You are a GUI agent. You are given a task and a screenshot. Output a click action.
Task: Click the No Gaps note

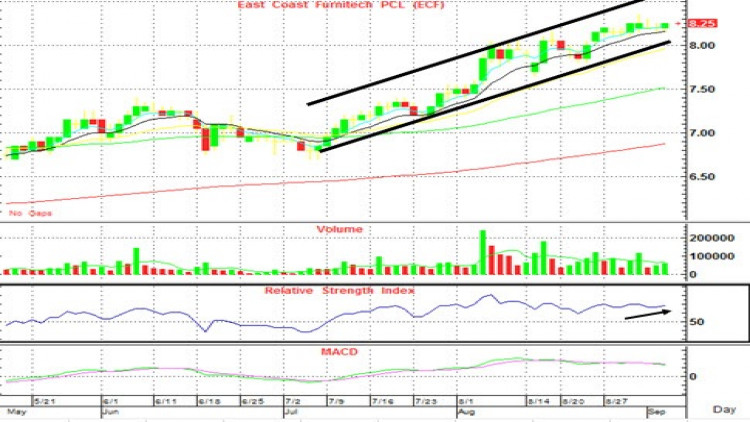pos(30,213)
